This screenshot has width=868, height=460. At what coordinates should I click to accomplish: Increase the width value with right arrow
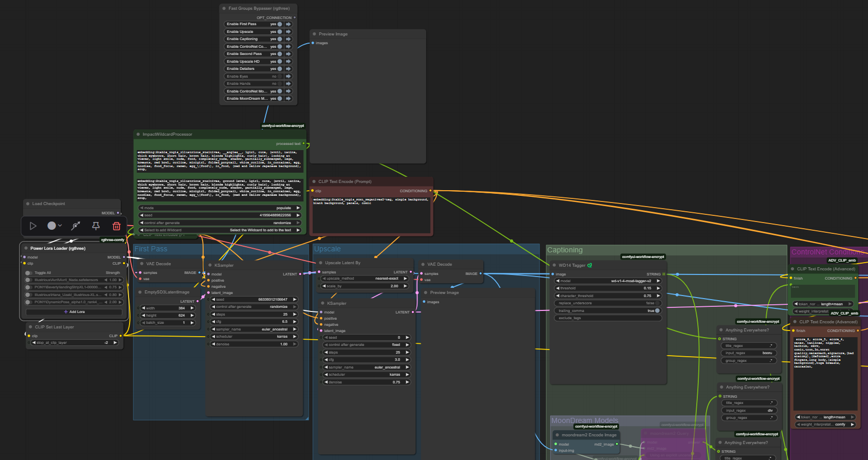192,308
